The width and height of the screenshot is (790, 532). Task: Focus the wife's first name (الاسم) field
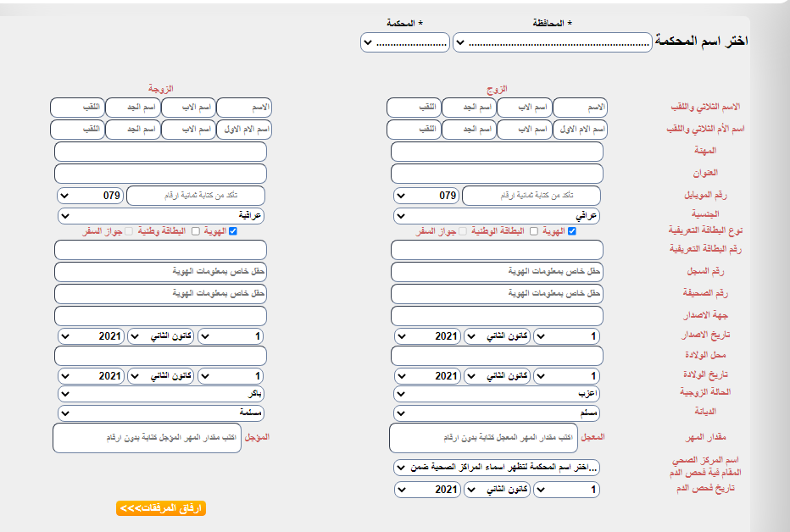pyautogui.click(x=244, y=108)
